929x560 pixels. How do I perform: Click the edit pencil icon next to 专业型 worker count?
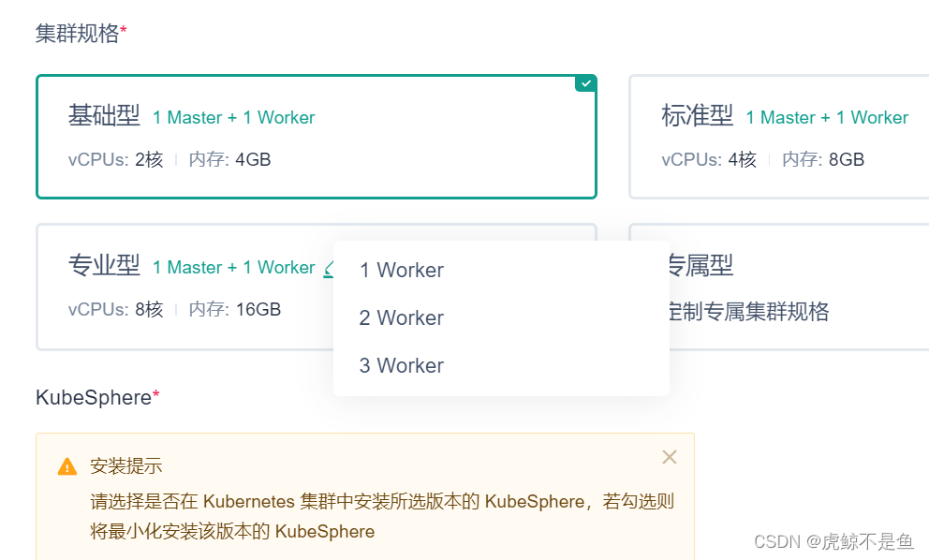pos(329,269)
